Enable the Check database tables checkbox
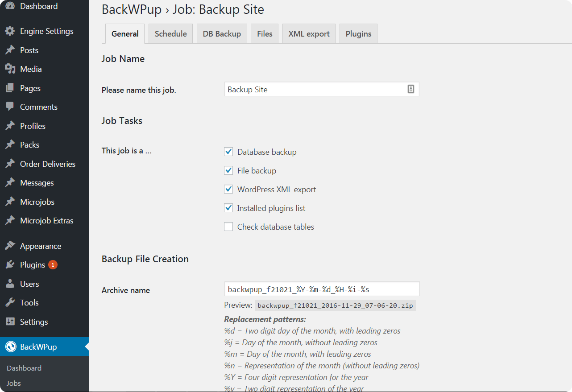572x392 pixels. 228,227
